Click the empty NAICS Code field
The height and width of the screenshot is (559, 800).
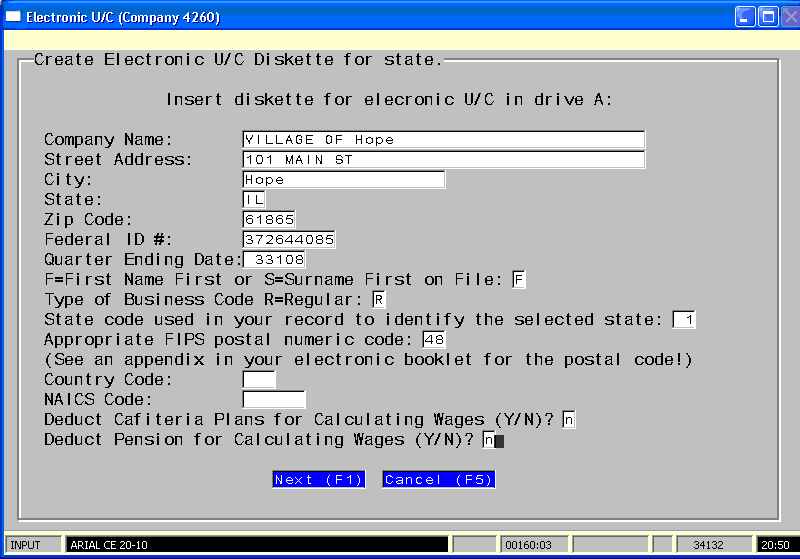[x=273, y=400]
